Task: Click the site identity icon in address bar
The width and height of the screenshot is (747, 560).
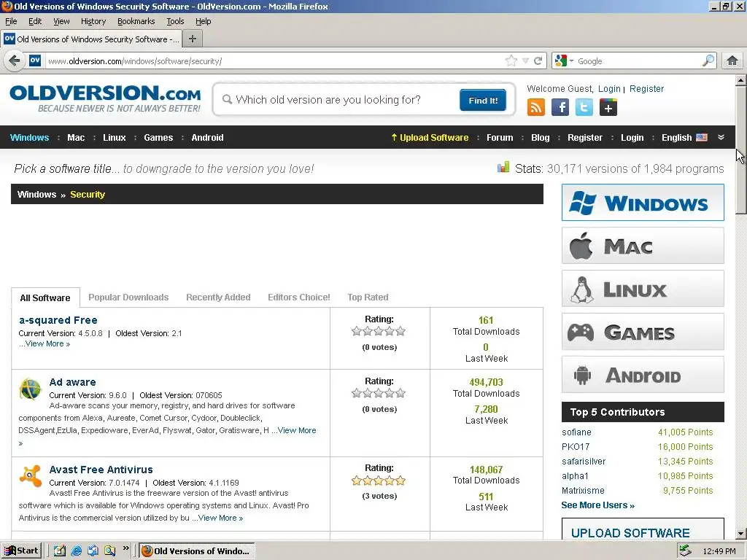Action: pyautogui.click(x=35, y=61)
